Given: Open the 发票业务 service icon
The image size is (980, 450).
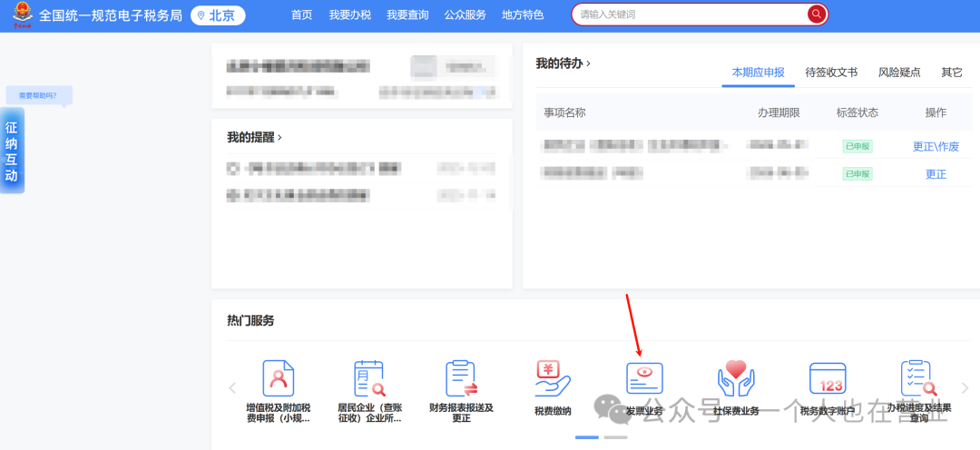Looking at the screenshot, I should point(644,378).
